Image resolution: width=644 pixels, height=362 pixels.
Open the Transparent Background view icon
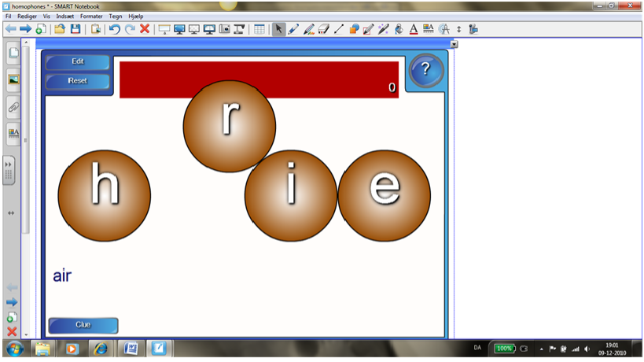coord(194,29)
